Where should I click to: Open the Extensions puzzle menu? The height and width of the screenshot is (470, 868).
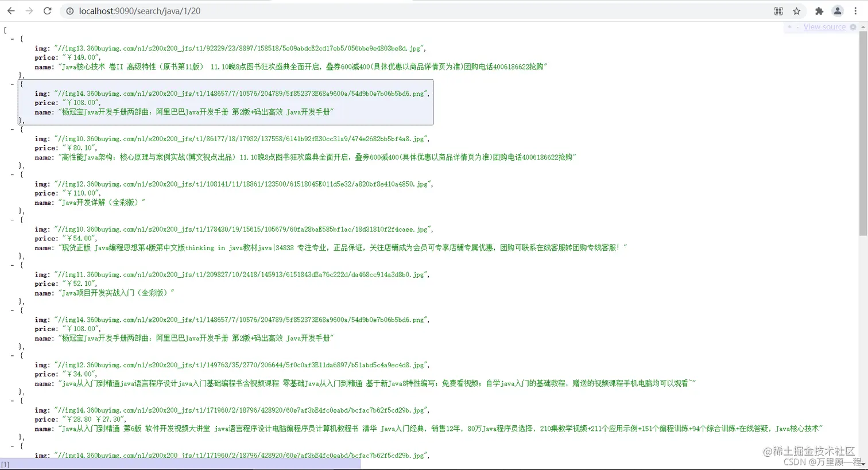click(x=819, y=11)
